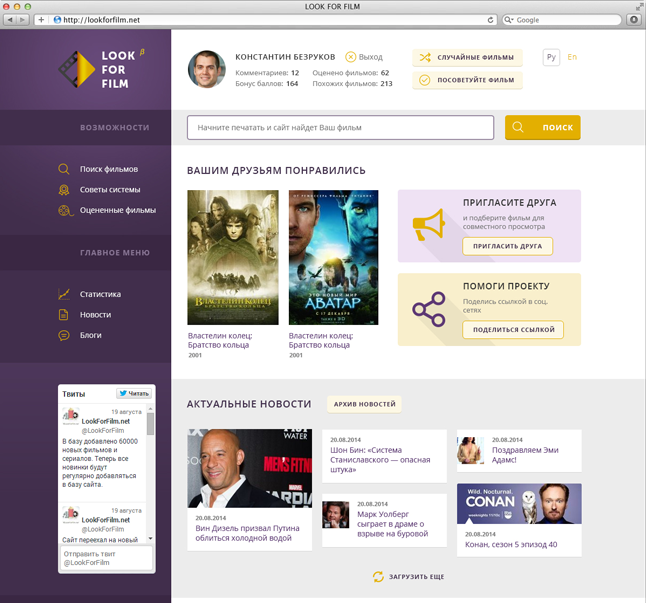Click the document icon beside Новости
The image size is (646, 603).
point(64,315)
